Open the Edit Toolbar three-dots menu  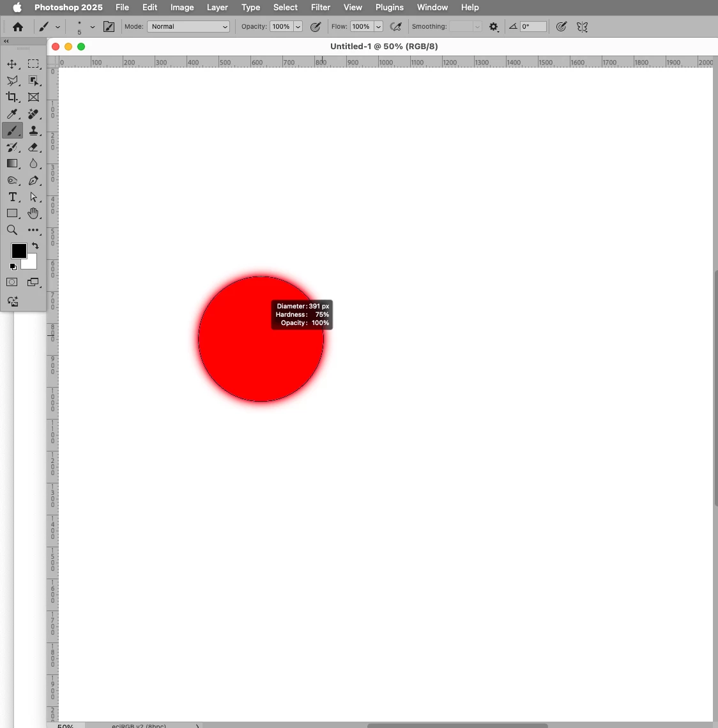click(x=33, y=230)
